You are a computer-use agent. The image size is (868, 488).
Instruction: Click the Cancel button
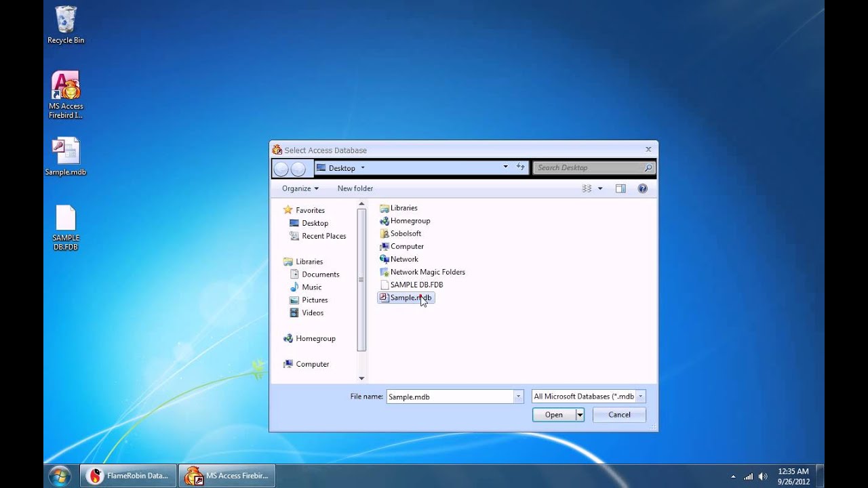pyautogui.click(x=619, y=415)
